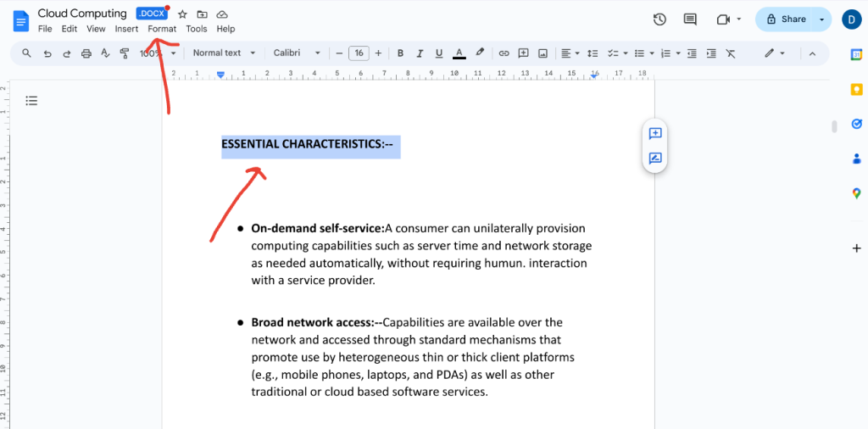The image size is (868, 429).
Task: Toggle italic formatting
Action: click(420, 53)
